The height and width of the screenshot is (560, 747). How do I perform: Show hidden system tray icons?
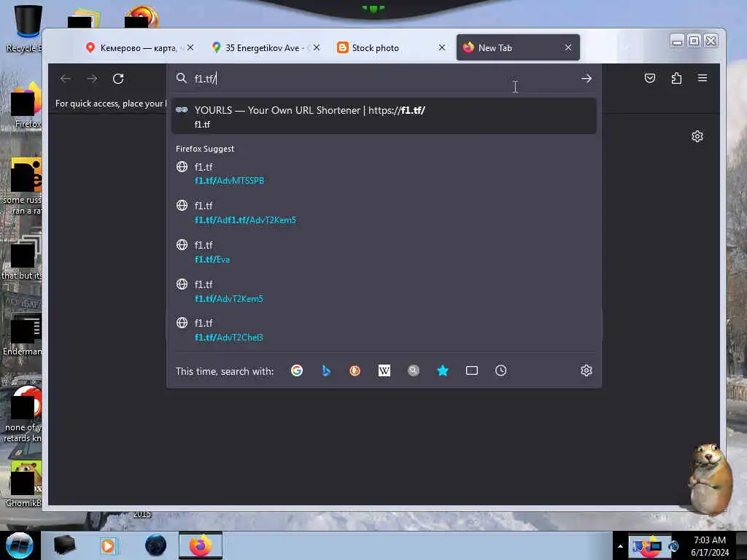click(620, 546)
